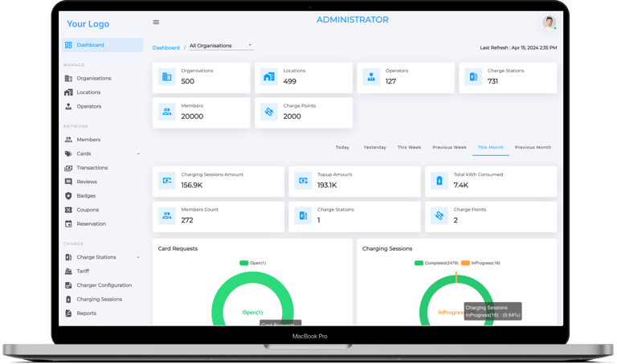Select the This Month tab

491,147
